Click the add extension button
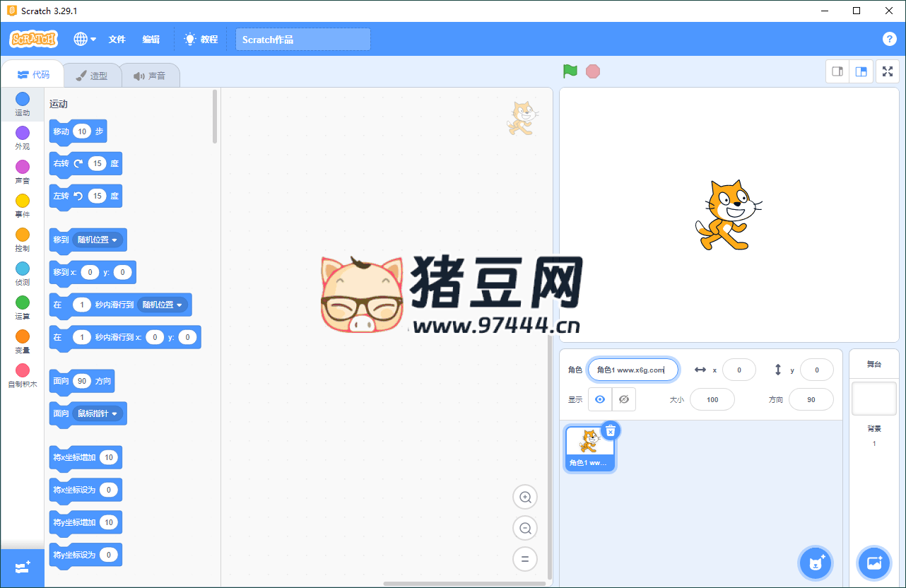Viewport: 906px width, 588px height. coord(23,568)
